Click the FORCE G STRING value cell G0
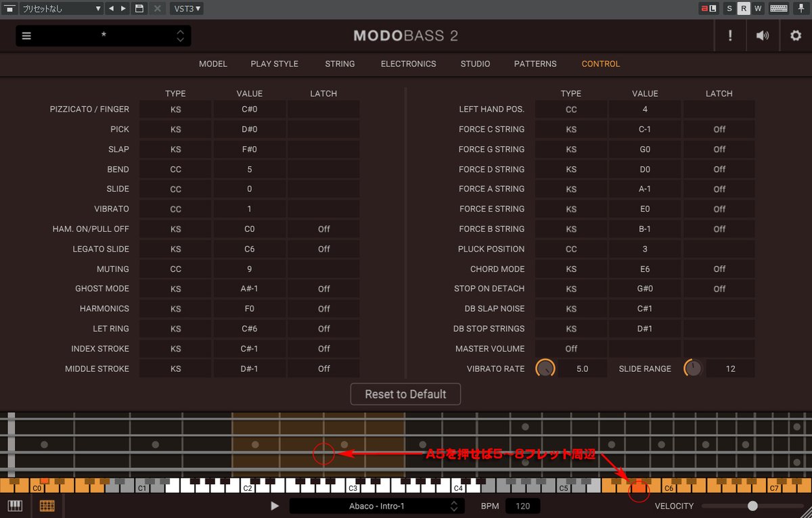 click(645, 149)
